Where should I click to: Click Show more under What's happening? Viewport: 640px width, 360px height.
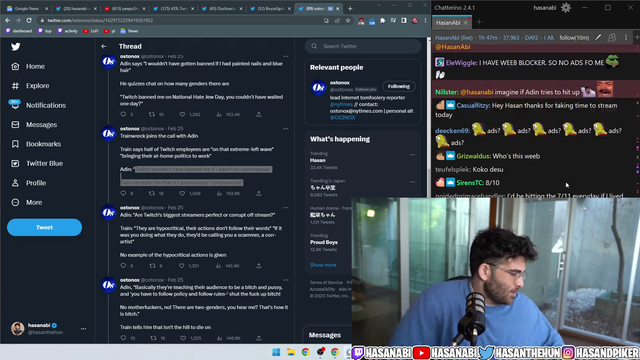323,265
